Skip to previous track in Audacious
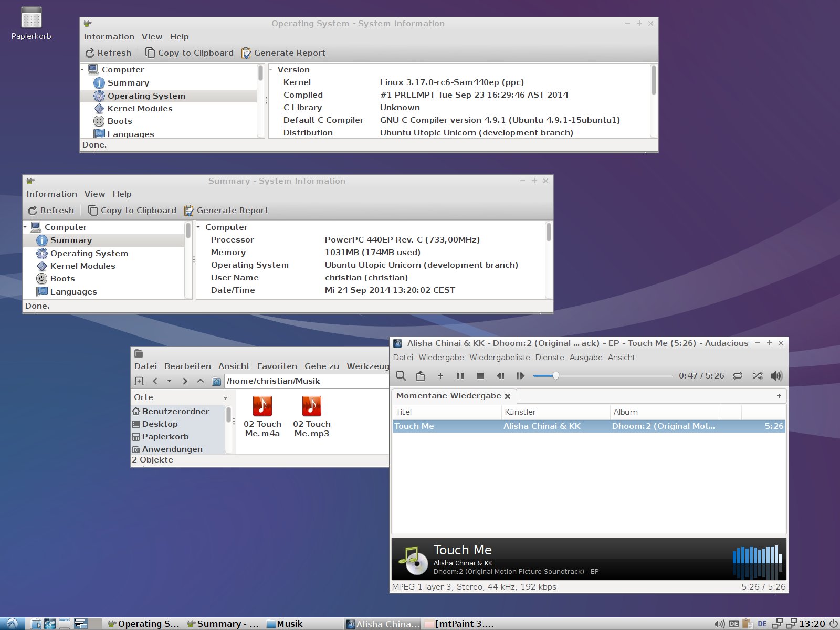This screenshot has width=840, height=630. [500, 376]
